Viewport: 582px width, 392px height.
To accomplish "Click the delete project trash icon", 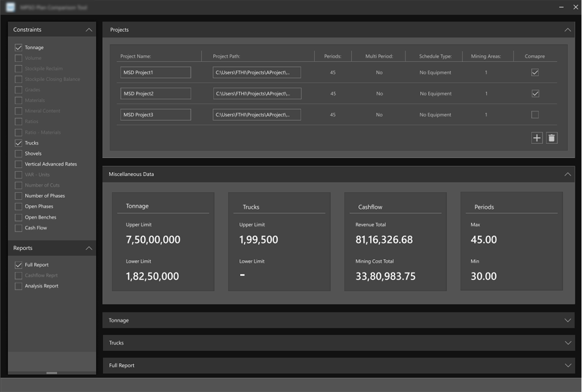I will pos(551,138).
